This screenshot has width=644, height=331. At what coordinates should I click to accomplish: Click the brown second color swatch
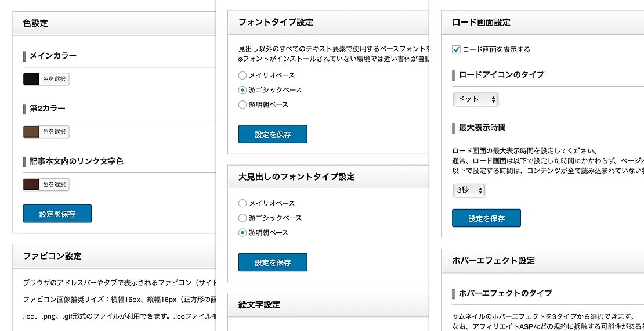(31, 132)
